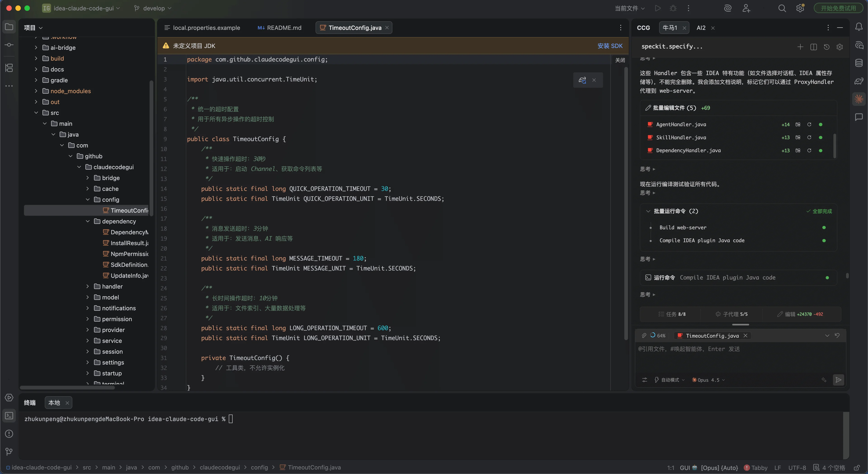Click the tasks 8/8 status button
The width and height of the screenshot is (868, 474).
(672, 314)
